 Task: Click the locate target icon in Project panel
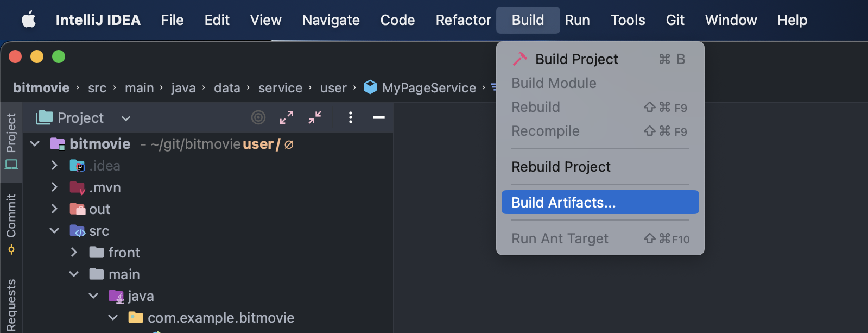[x=258, y=117]
